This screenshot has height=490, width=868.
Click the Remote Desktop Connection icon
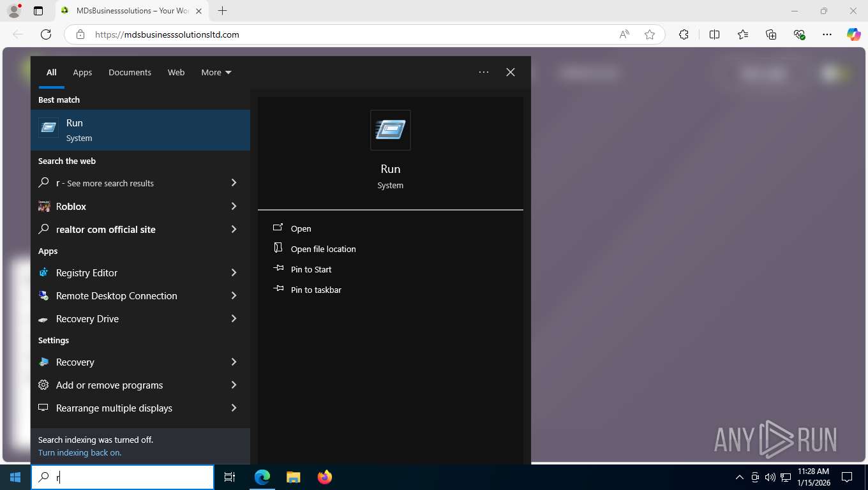44,295
